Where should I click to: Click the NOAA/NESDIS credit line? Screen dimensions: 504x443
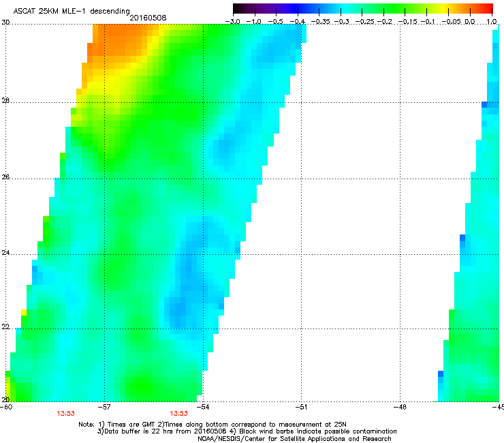[x=294, y=439]
